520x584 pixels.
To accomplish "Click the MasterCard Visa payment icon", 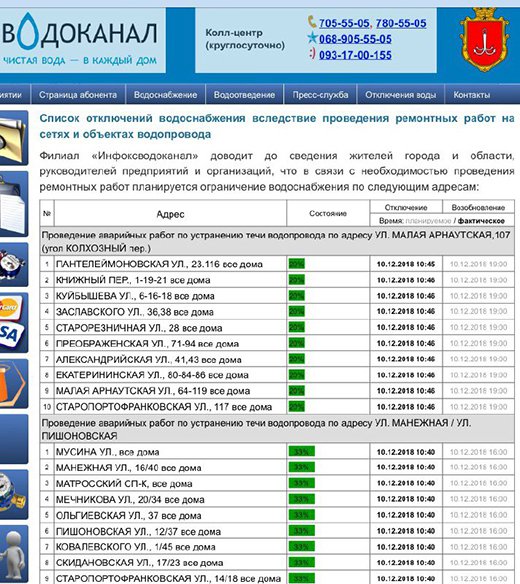I will (14, 323).
